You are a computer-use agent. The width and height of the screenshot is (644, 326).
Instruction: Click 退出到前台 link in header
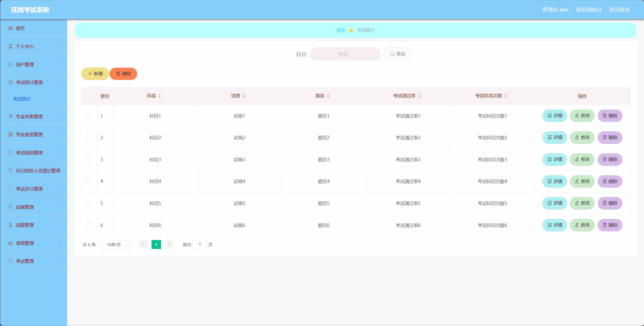589,10
